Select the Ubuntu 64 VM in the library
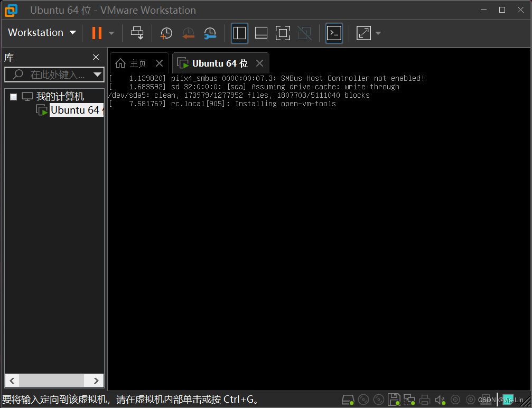The width and height of the screenshot is (532, 408). coord(76,110)
